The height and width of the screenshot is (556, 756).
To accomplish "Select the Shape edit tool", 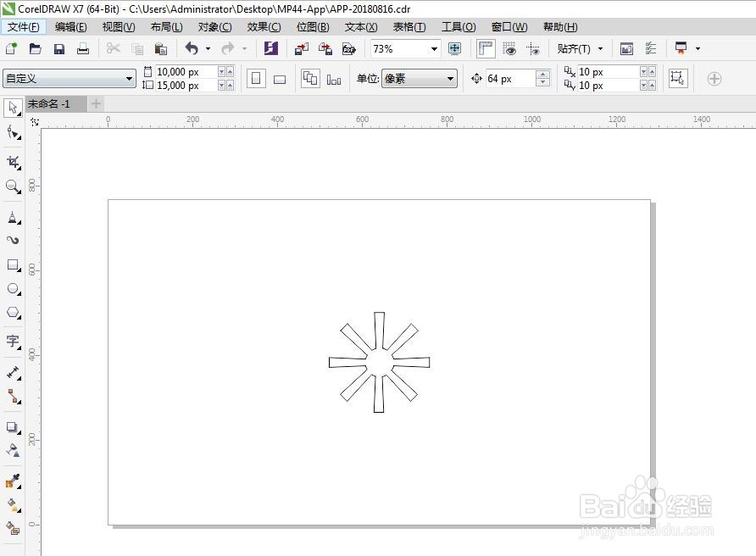I will coord(13,132).
